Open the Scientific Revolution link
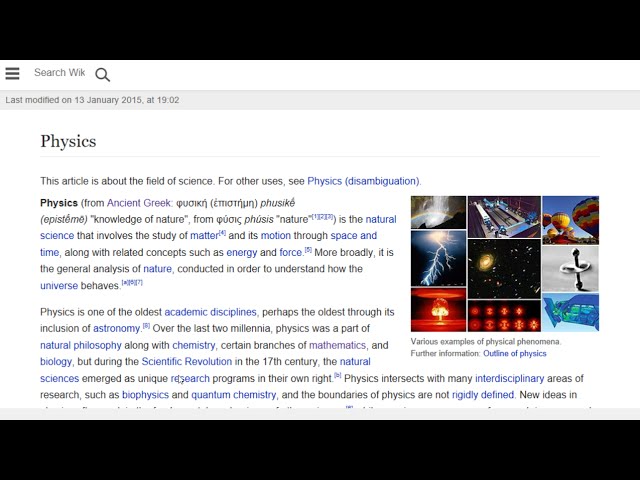 coord(187,362)
